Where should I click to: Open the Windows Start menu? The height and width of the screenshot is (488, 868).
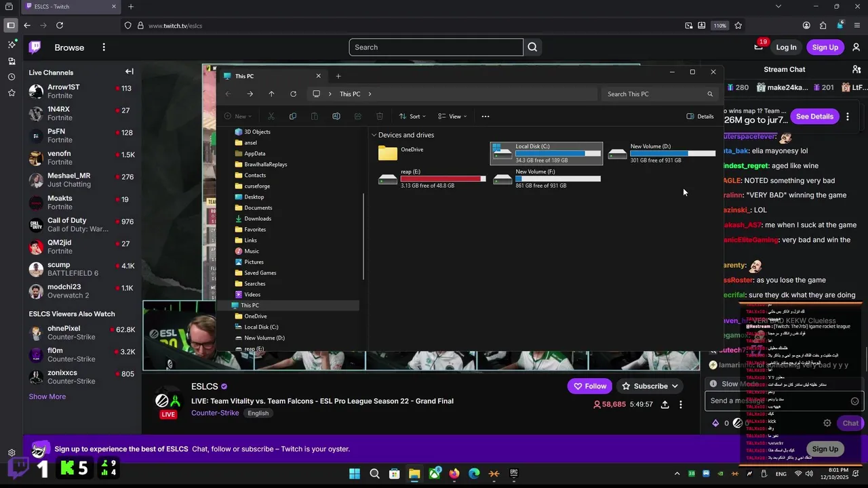point(355,474)
